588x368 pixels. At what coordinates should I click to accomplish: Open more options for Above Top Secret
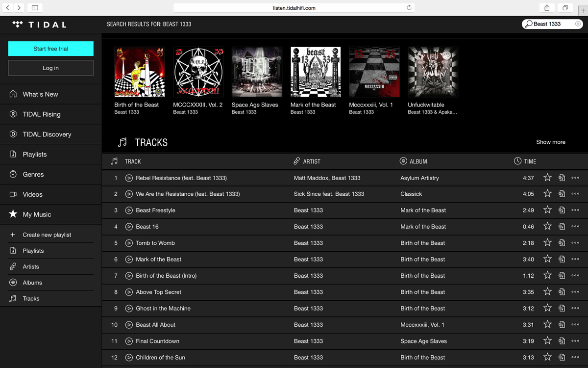point(575,292)
